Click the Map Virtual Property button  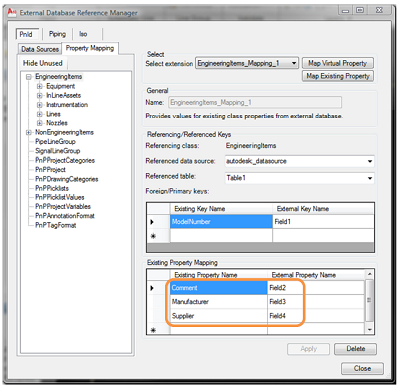(338, 63)
